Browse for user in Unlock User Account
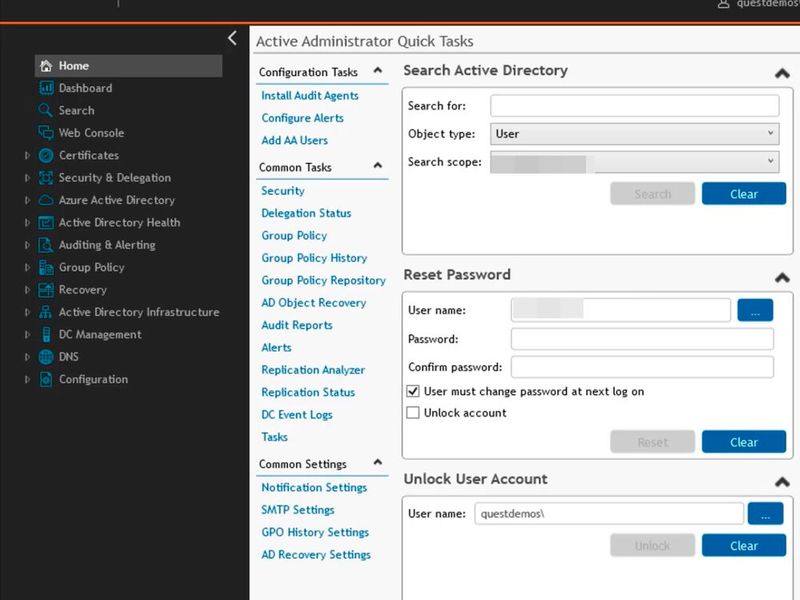 [765, 514]
